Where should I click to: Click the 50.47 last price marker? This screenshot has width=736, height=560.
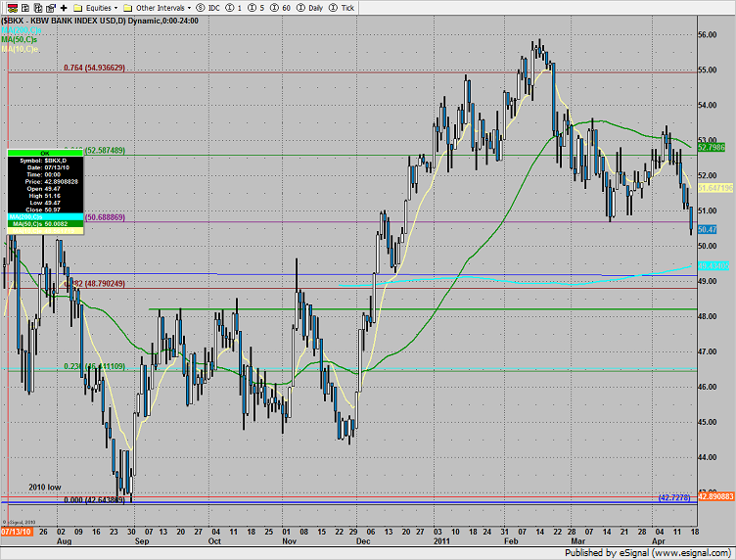[708, 229]
